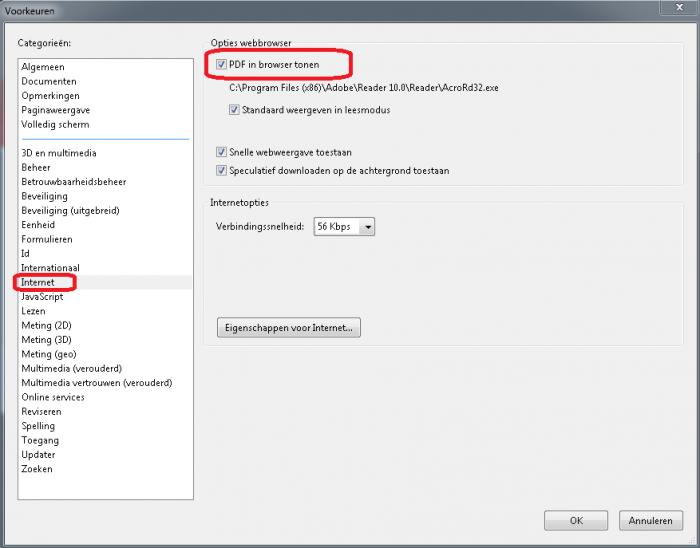Click the AcroRd32.exe program path text
The width and height of the screenshot is (700, 548).
[x=364, y=87]
